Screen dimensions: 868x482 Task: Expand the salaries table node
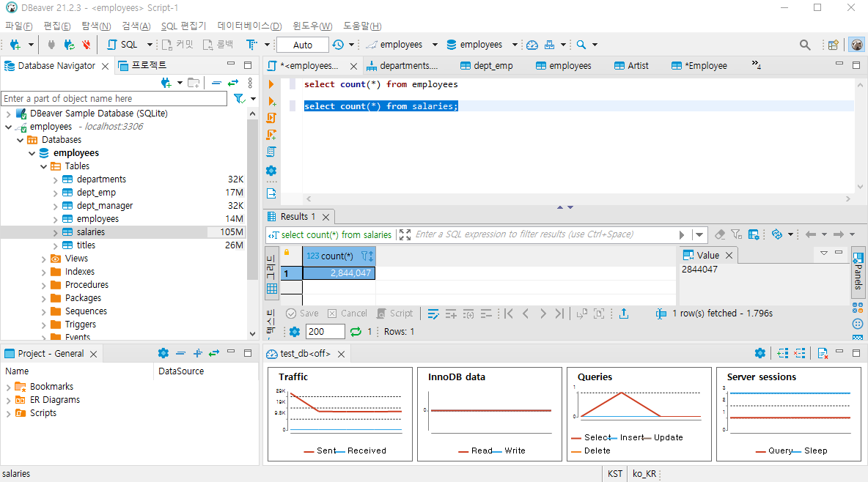[55, 232]
